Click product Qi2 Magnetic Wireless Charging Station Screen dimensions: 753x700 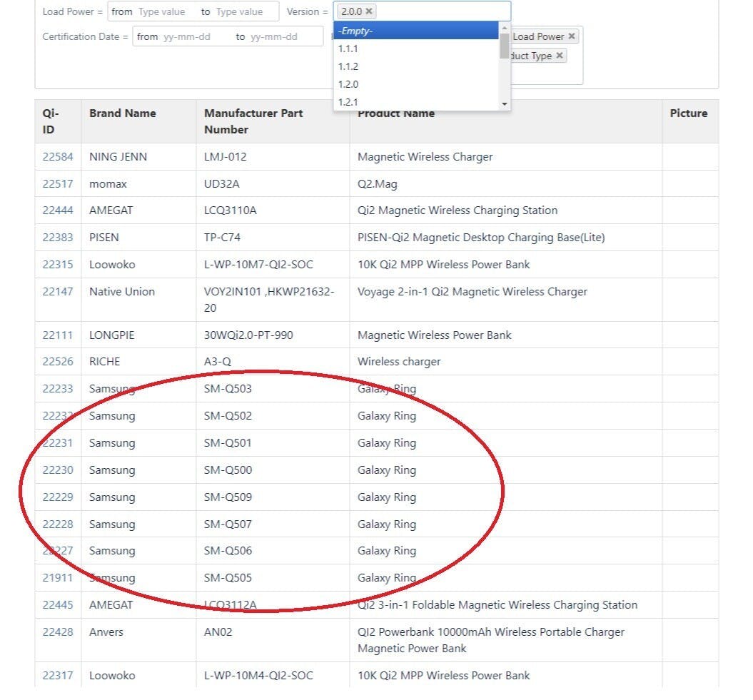[458, 210]
